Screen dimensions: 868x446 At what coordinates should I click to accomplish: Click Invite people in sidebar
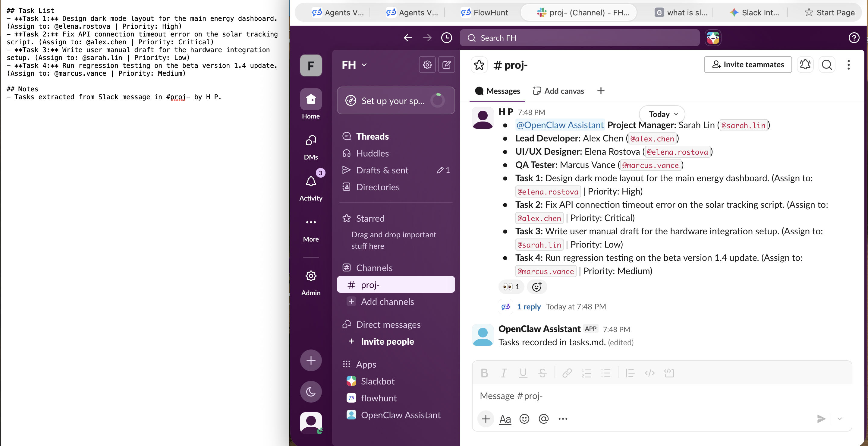pyautogui.click(x=387, y=341)
